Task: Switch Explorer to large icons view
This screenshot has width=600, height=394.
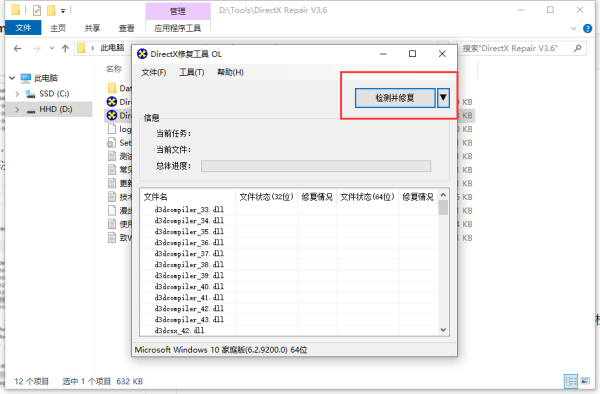Action: tap(585, 381)
